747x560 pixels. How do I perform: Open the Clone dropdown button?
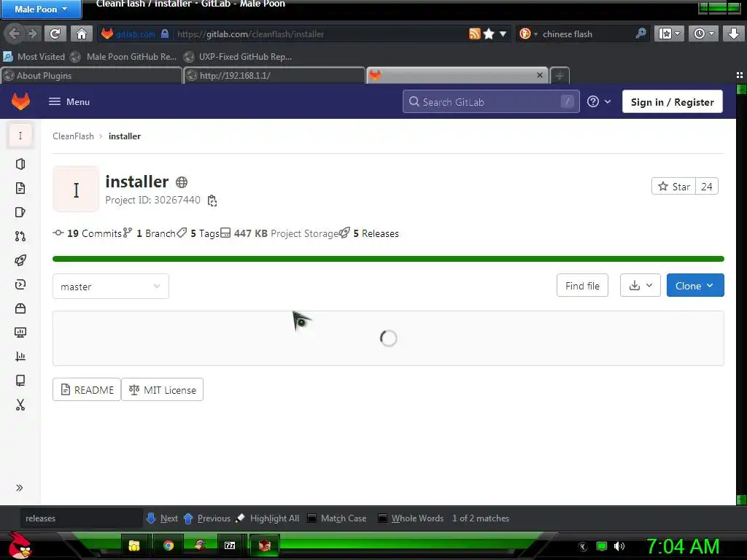695,285
